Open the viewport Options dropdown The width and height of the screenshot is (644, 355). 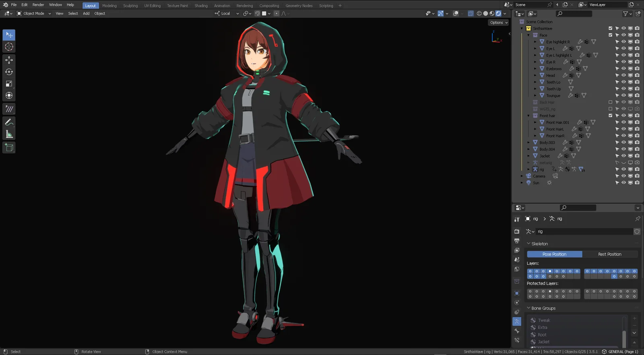(x=499, y=23)
